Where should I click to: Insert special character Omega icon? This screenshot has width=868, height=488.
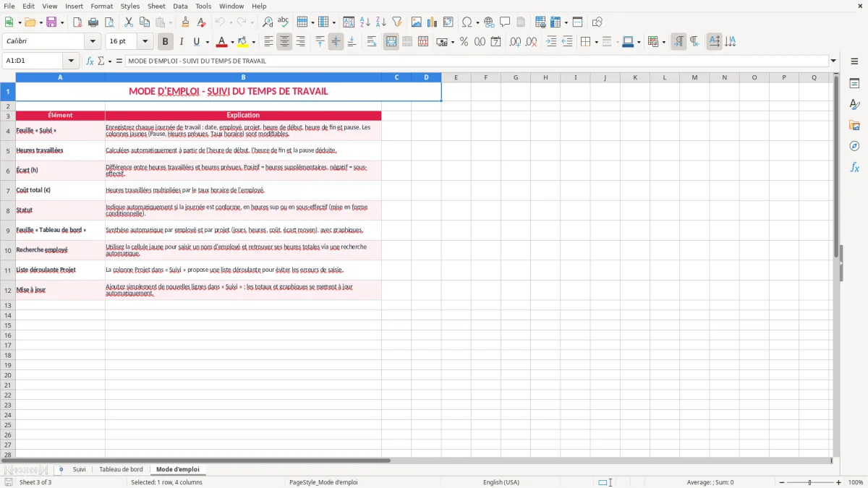pyautogui.click(x=467, y=22)
